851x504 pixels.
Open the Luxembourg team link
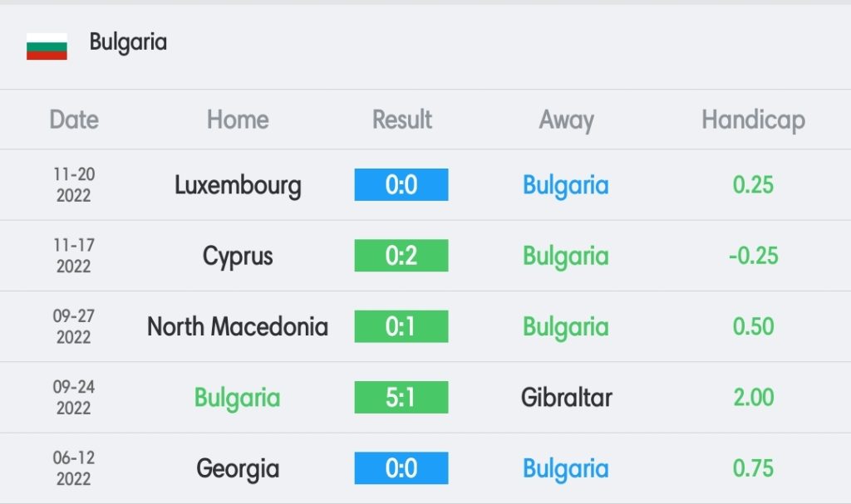(238, 185)
